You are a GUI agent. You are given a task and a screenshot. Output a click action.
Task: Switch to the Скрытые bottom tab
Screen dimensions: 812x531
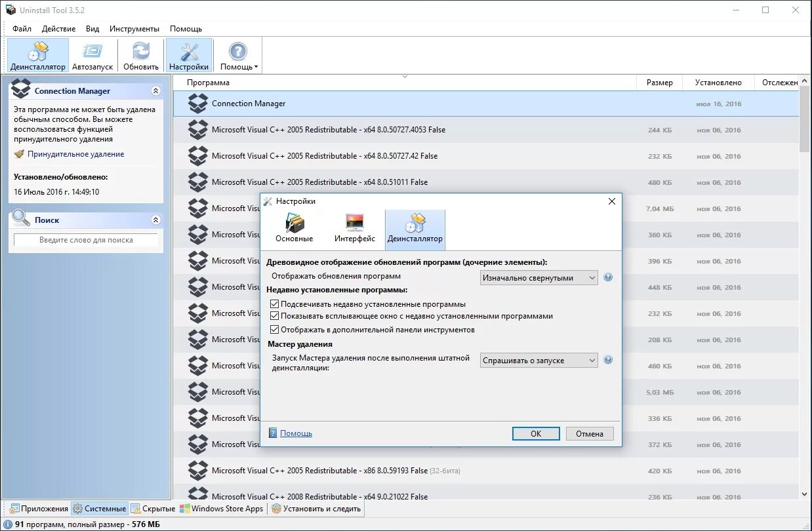click(x=153, y=509)
